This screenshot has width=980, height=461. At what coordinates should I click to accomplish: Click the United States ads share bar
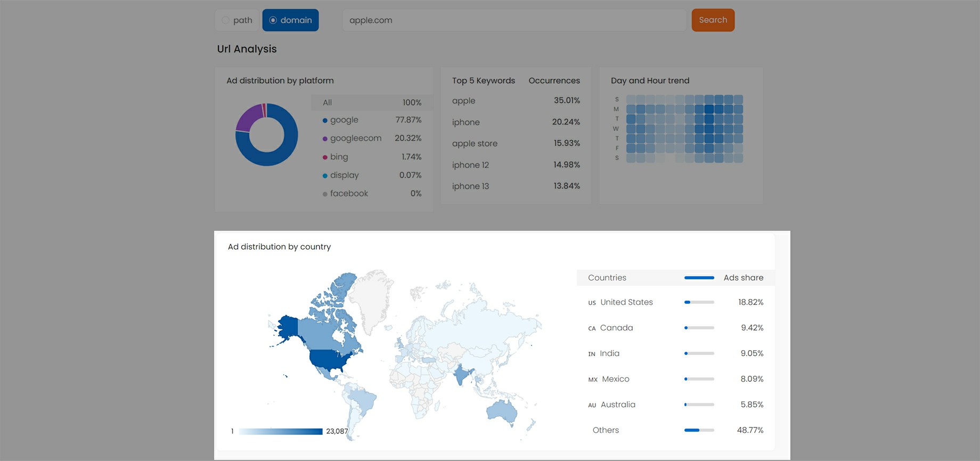click(x=699, y=302)
